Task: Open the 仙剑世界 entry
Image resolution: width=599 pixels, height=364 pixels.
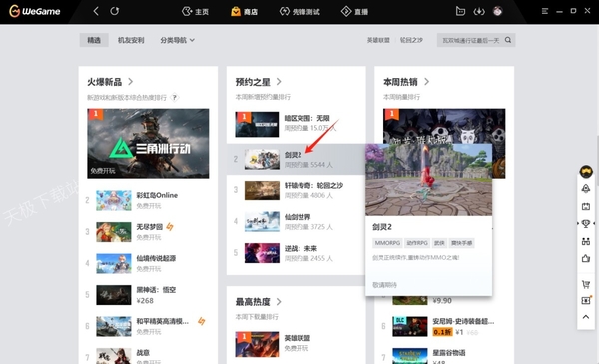Action: [x=297, y=221]
